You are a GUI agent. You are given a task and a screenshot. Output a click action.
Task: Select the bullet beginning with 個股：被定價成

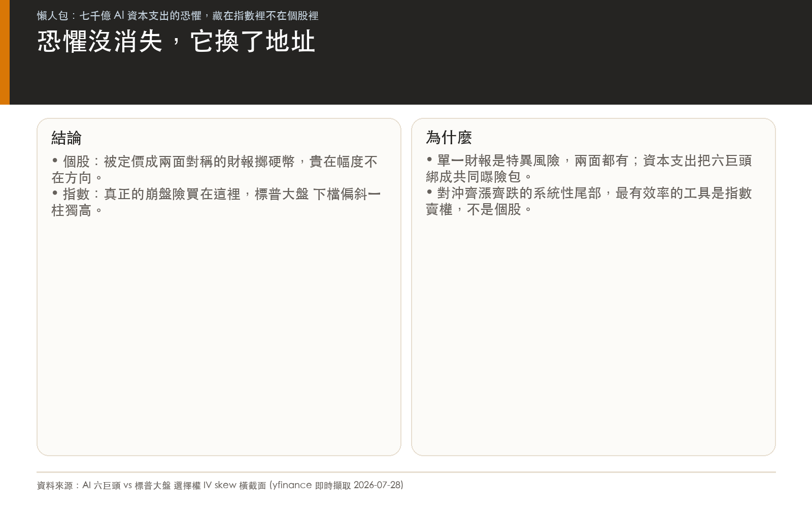click(x=215, y=170)
